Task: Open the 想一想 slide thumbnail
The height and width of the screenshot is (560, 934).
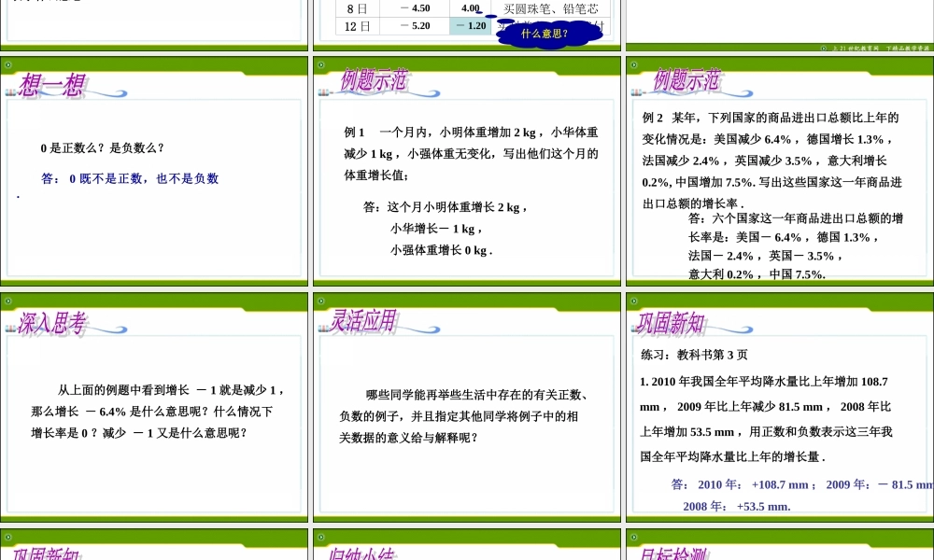Action: [x=154, y=171]
